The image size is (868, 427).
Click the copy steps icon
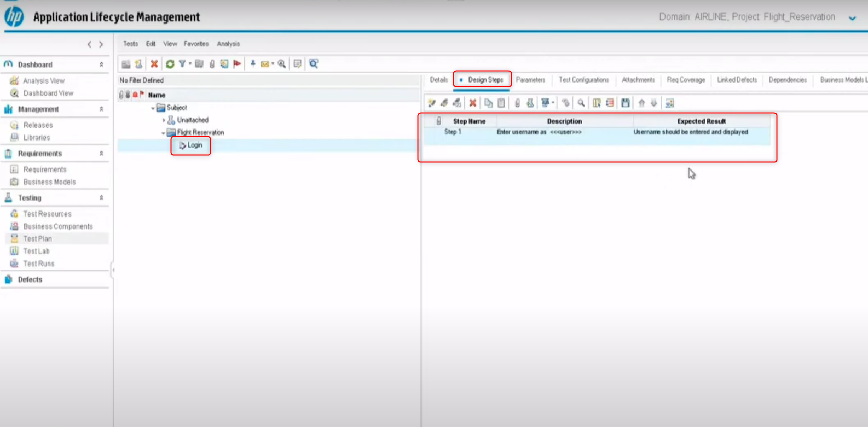click(488, 103)
